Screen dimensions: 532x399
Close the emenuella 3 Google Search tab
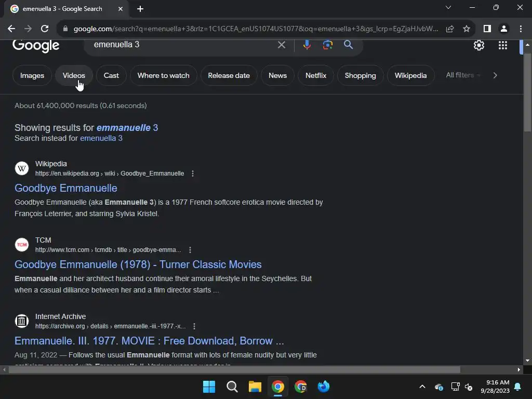point(121,9)
